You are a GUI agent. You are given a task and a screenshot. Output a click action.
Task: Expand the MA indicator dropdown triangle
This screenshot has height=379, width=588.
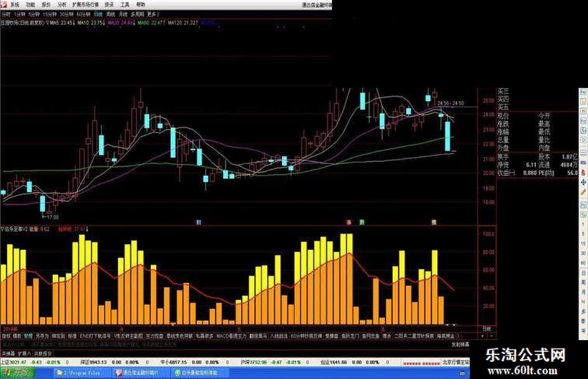(48, 23)
